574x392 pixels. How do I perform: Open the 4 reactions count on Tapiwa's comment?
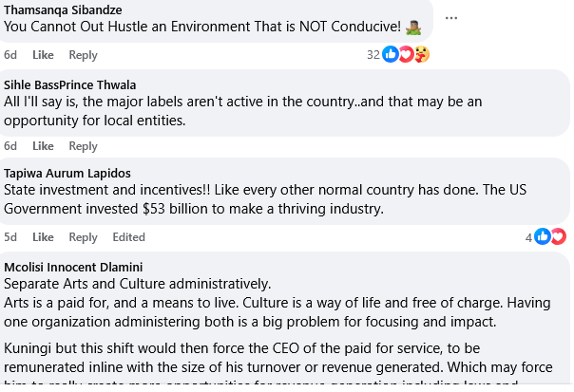pos(528,238)
